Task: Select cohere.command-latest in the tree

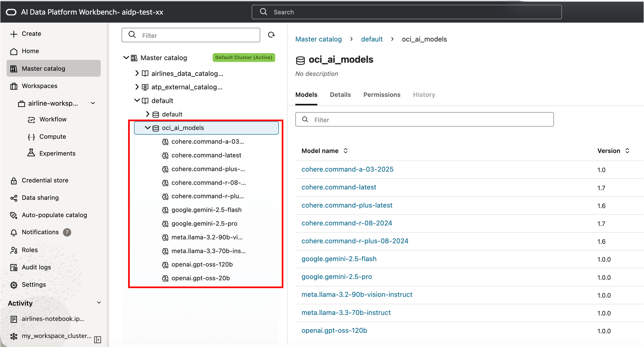Action: 206,155
